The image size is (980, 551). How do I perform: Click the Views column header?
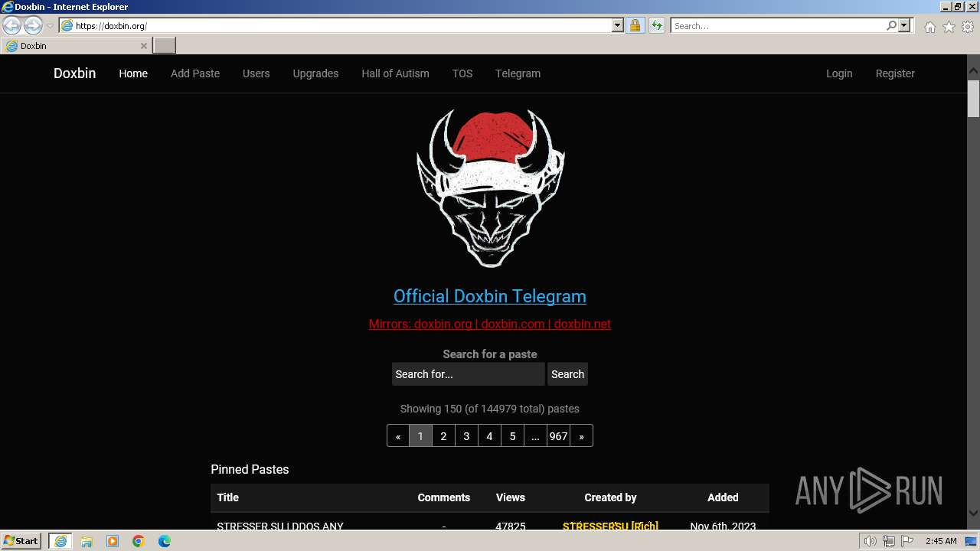[x=510, y=497]
